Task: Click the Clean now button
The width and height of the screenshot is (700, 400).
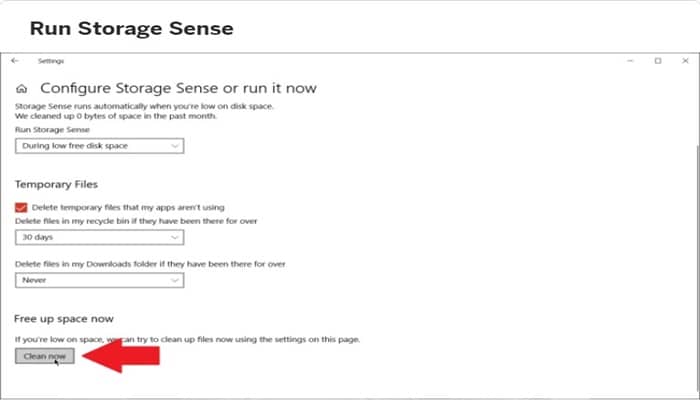Action: [45, 356]
